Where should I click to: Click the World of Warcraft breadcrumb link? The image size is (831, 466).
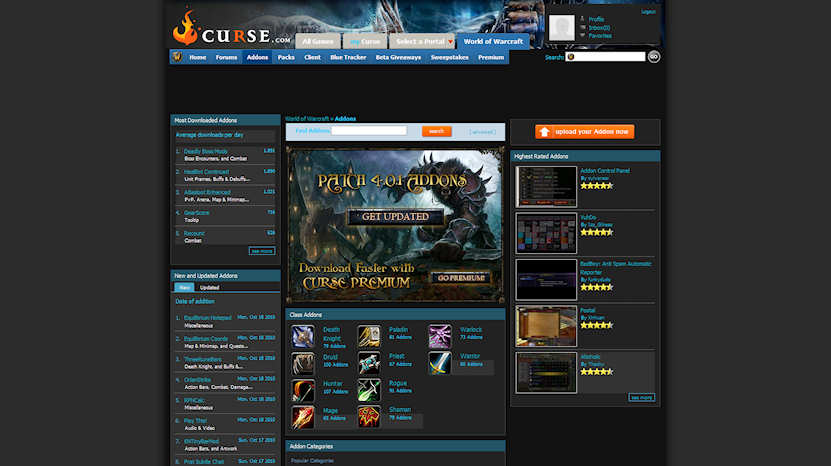[x=307, y=119]
